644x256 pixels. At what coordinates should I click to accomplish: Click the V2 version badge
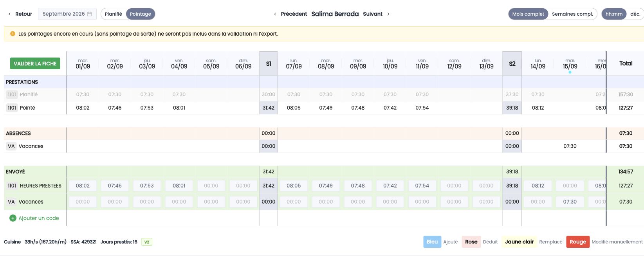tap(147, 242)
